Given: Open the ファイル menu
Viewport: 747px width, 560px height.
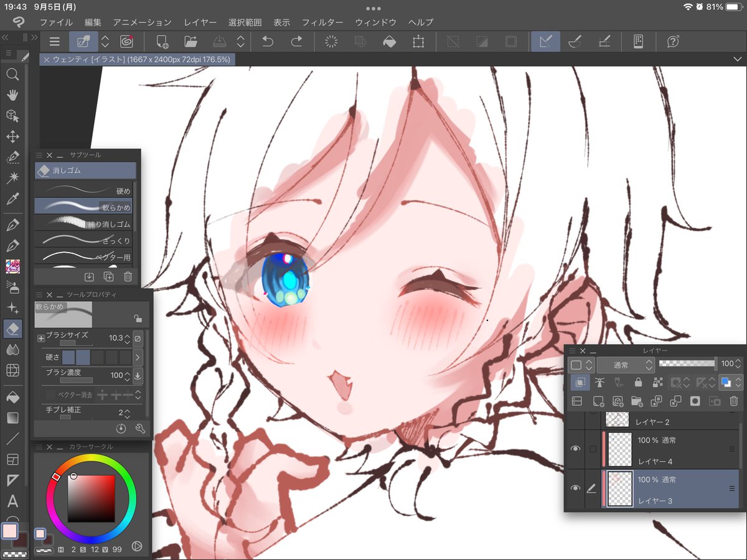Looking at the screenshot, I should coord(56,22).
